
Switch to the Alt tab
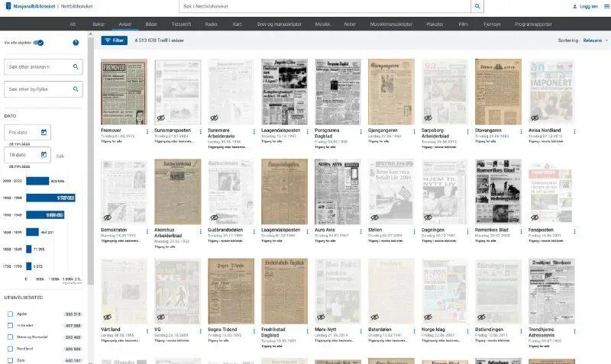tap(73, 24)
